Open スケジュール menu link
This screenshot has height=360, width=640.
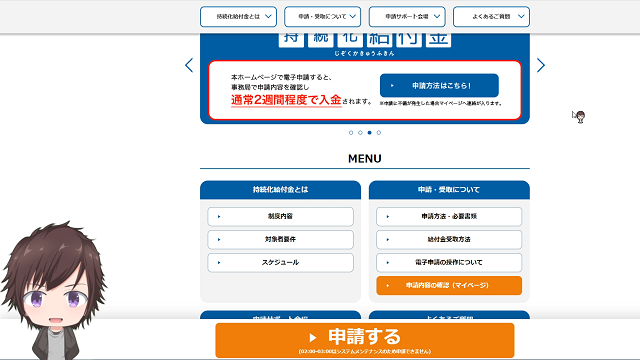pos(280,262)
